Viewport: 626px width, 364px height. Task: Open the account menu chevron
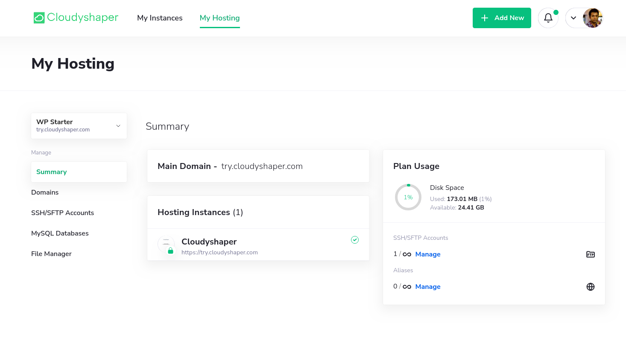[573, 18]
